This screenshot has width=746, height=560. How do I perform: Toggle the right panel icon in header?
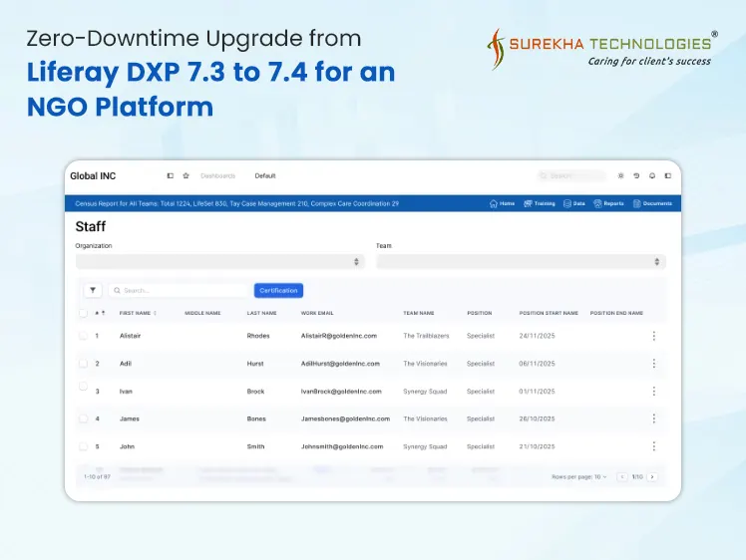[668, 176]
